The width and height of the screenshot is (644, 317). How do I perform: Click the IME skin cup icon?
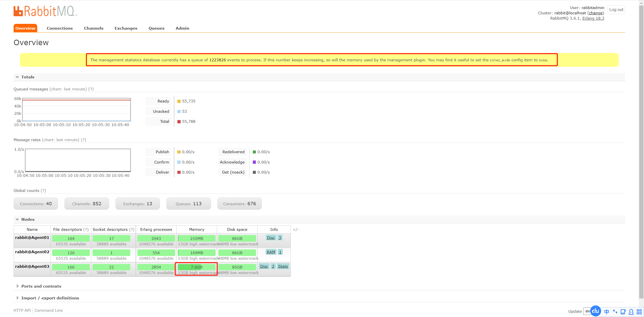[x=623, y=312]
